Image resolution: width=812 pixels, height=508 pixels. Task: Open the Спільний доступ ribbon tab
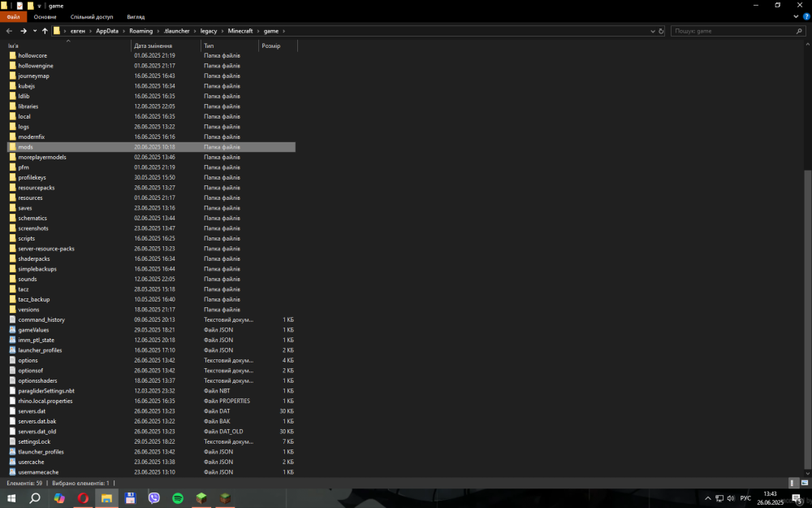[92, 17]
